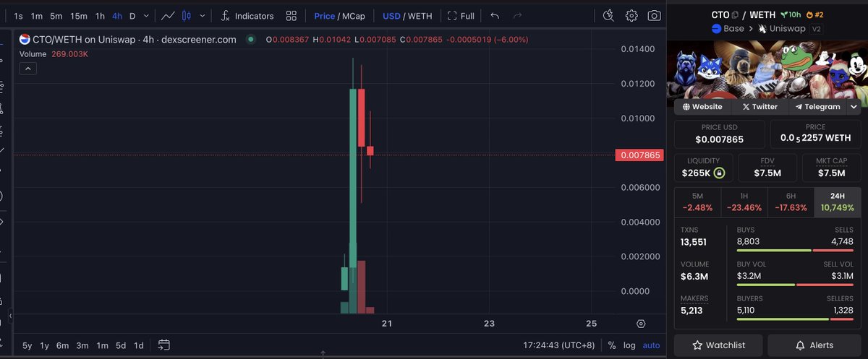Show the 1H stats tab

[744, 202]
